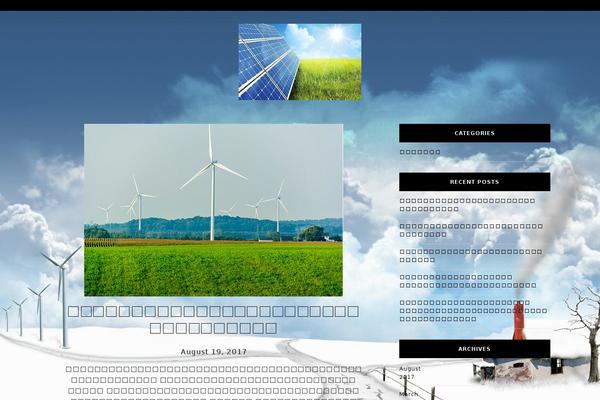Open the fourth link under Recent Posts
The image size is (600, 400).
tap(468, 281)
